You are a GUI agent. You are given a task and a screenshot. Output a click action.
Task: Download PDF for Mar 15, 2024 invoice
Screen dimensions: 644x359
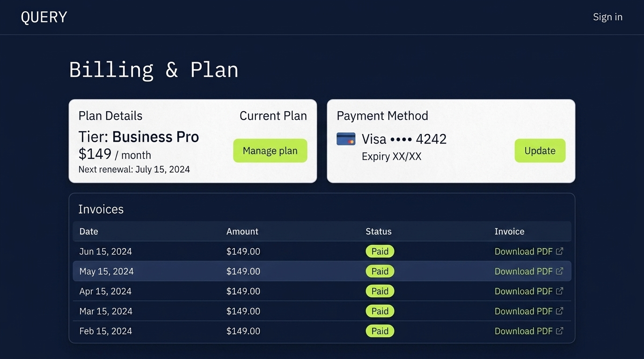[x=523, y=311]
